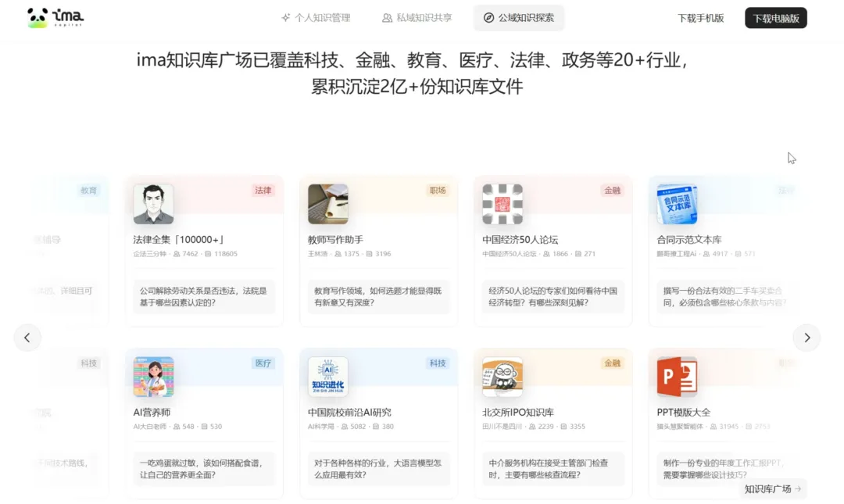The height and width of the screenshot is (504, 844).
Task: Click the 北交所IPO知识库 cartoon thumbnail
Action: (502, 377)
